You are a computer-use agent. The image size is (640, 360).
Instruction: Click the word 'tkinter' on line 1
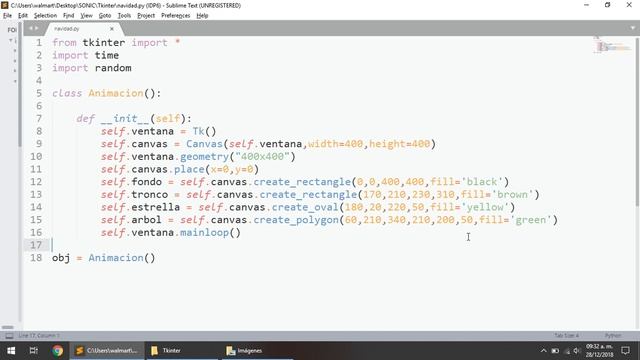[104, 43]
